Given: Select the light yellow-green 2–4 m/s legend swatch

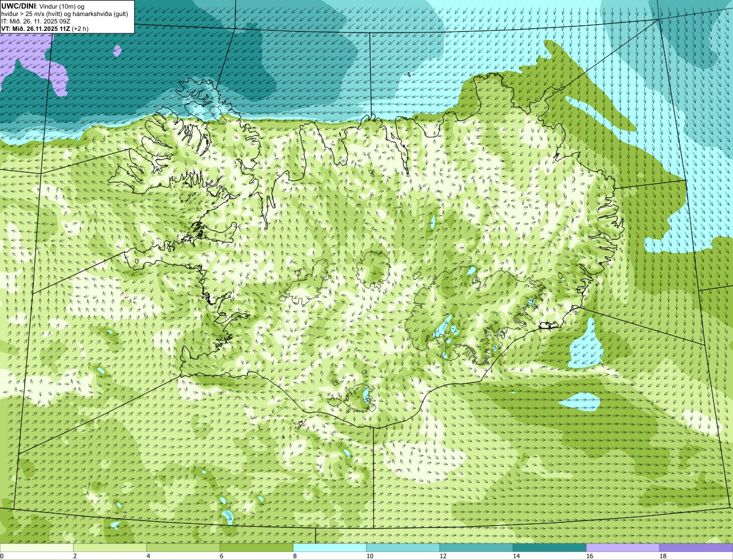Looking at the screenshot, I should coord(110,547).
